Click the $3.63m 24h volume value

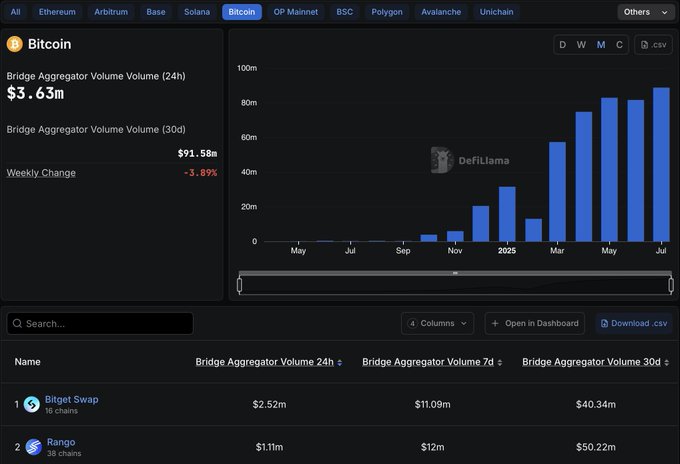36,93
